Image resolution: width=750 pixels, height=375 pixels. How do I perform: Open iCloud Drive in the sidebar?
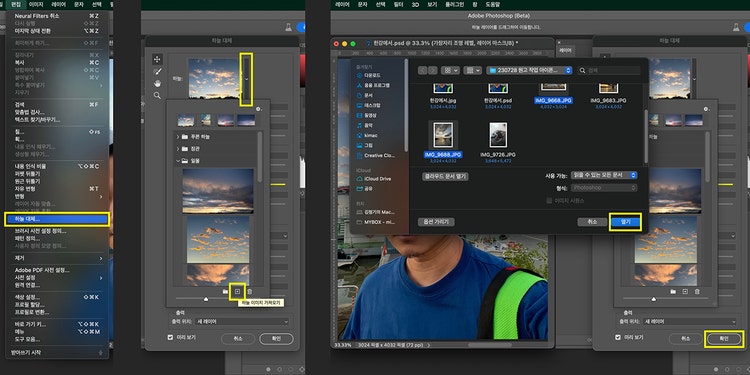[374, 179]
